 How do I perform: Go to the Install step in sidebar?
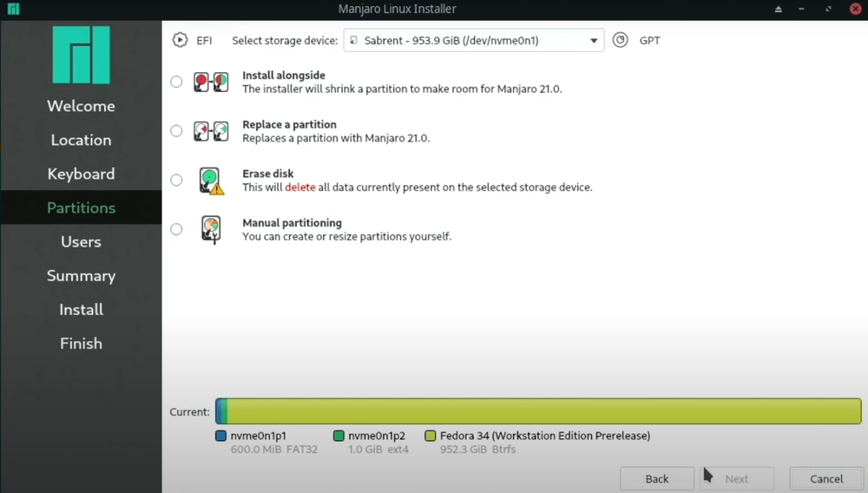tap(81, 309)
